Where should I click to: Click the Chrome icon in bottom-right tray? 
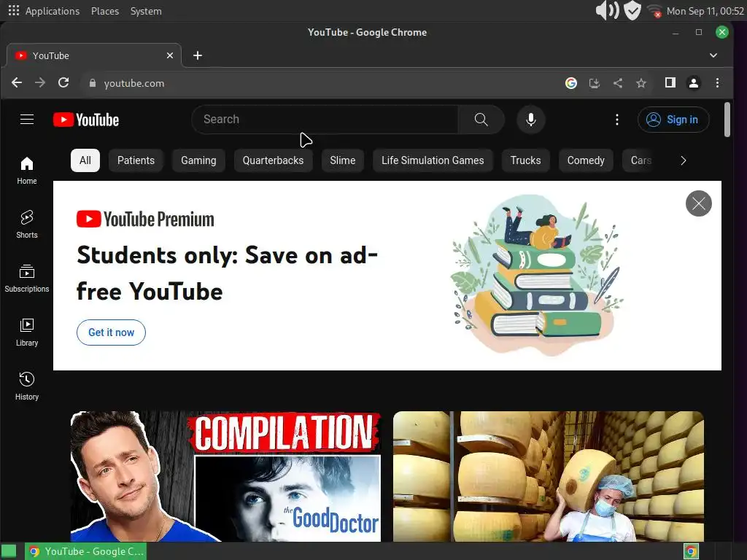pyautogui.click(x=691, y=551)
